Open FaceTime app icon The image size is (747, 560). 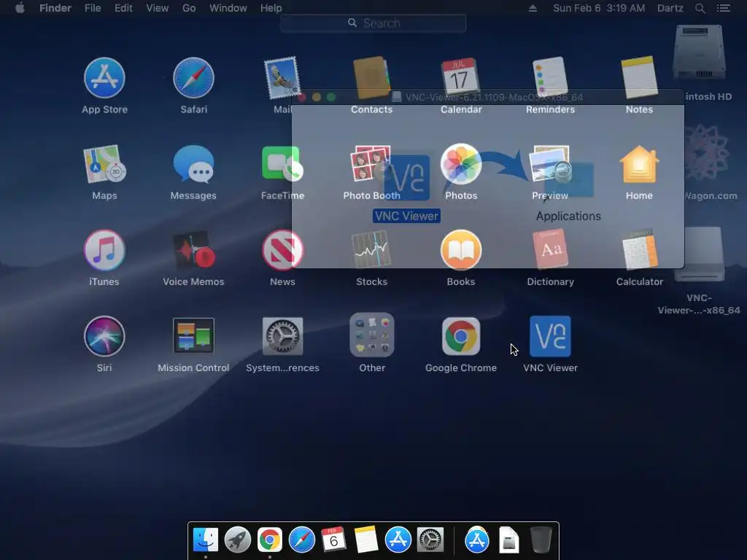282,164
